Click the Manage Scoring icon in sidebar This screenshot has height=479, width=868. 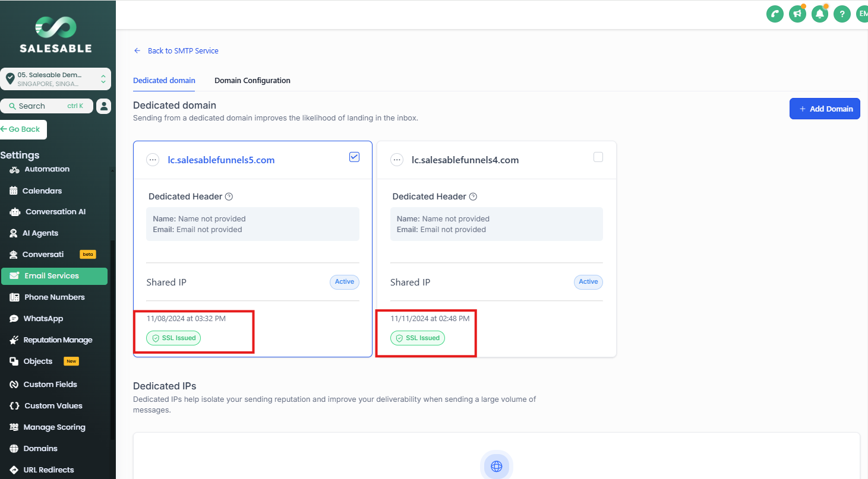point(14,427)
